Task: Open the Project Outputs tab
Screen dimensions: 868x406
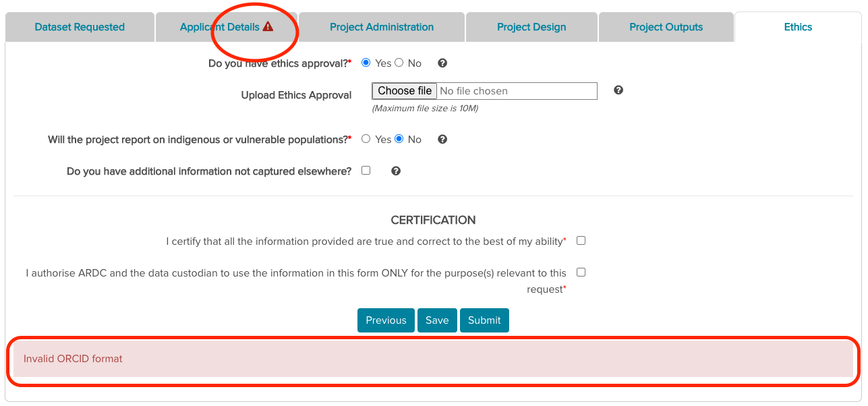Action: pos(666,27)
